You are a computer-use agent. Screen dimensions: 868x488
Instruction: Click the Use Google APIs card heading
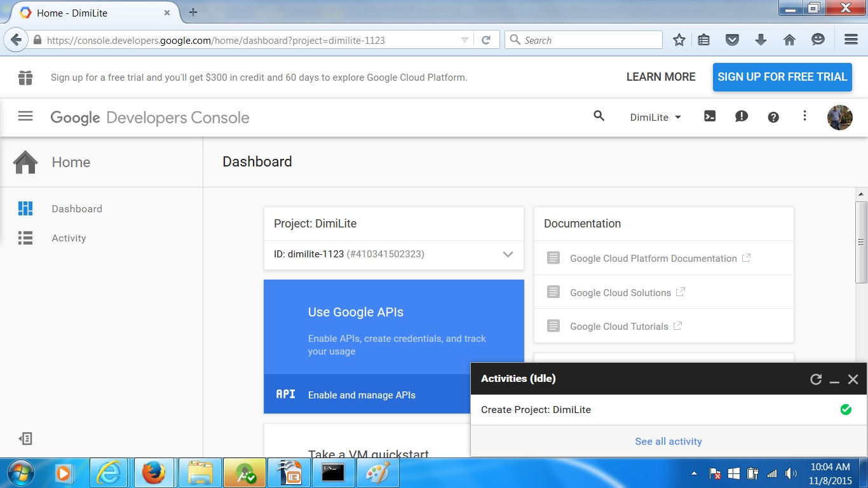point(356,312)
